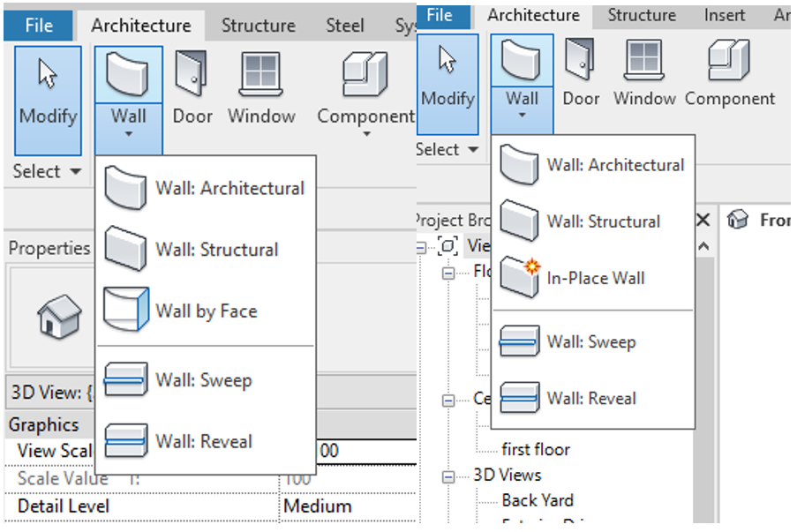This screenshot has height=532, width=797.
Task: Select the Modify tool
Action: (47, 88)
